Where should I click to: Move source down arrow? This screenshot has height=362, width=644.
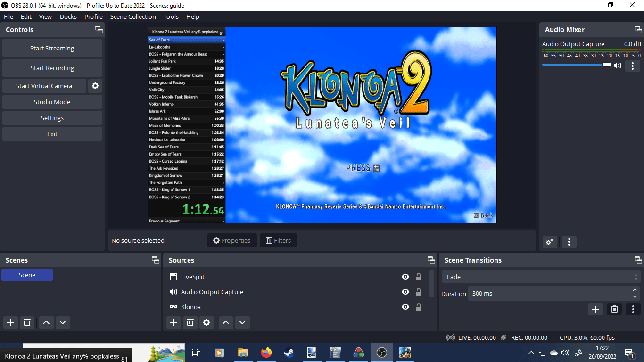click(x=242, y=322)
